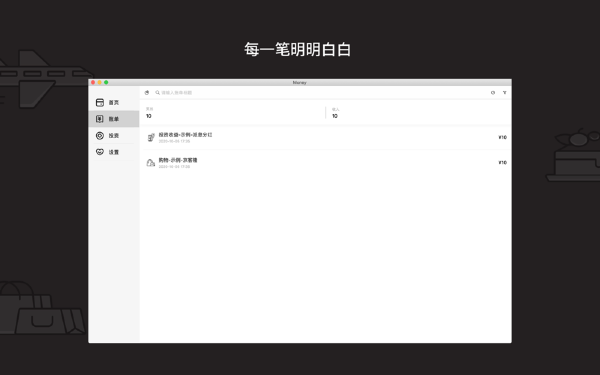This screenshot has width=600, height=375.
Task: Go to the 投资 investment section
Action: 114,135
